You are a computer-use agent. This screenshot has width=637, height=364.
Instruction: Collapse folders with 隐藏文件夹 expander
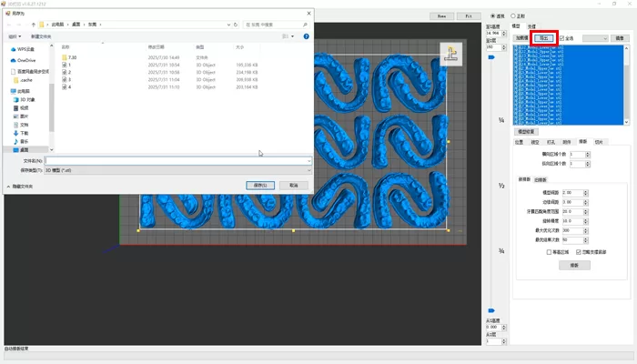point(19,187)
